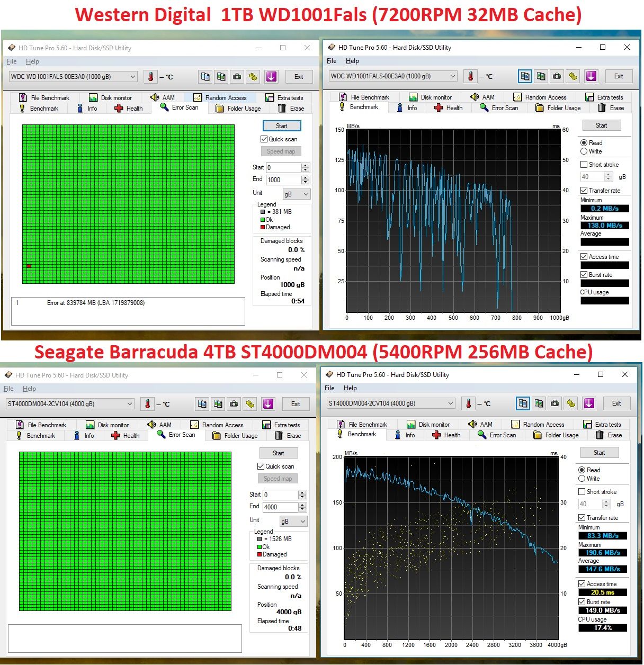Screen dimensions: 644x665
Task: Click camera icon in bottom-left Seagate Error Scan window
Action: point(234,404)
